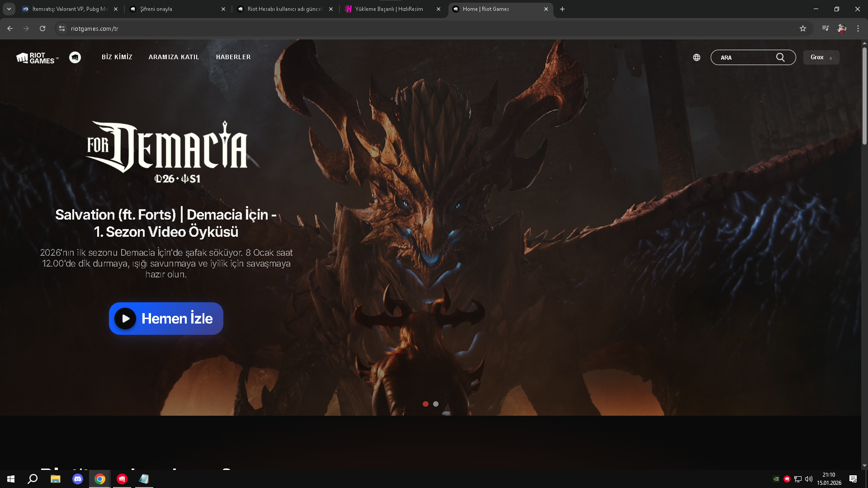Viewport: 868px width, 488px height.
Task: Open the Riot fist round icon
Action: [75, 57]
